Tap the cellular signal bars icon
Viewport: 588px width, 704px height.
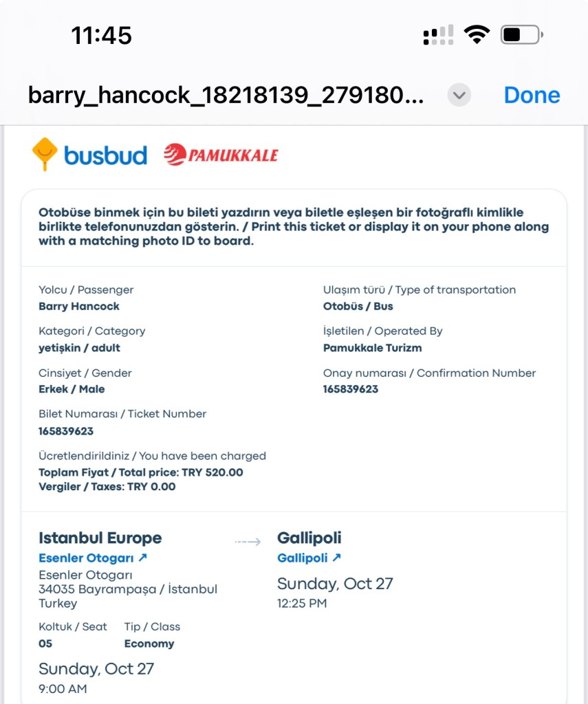point(438,34)
